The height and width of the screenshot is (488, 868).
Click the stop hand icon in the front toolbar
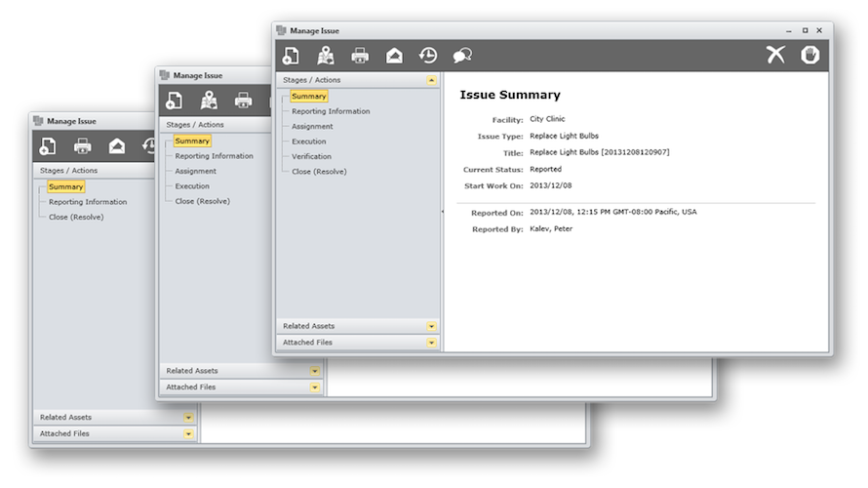809,56
